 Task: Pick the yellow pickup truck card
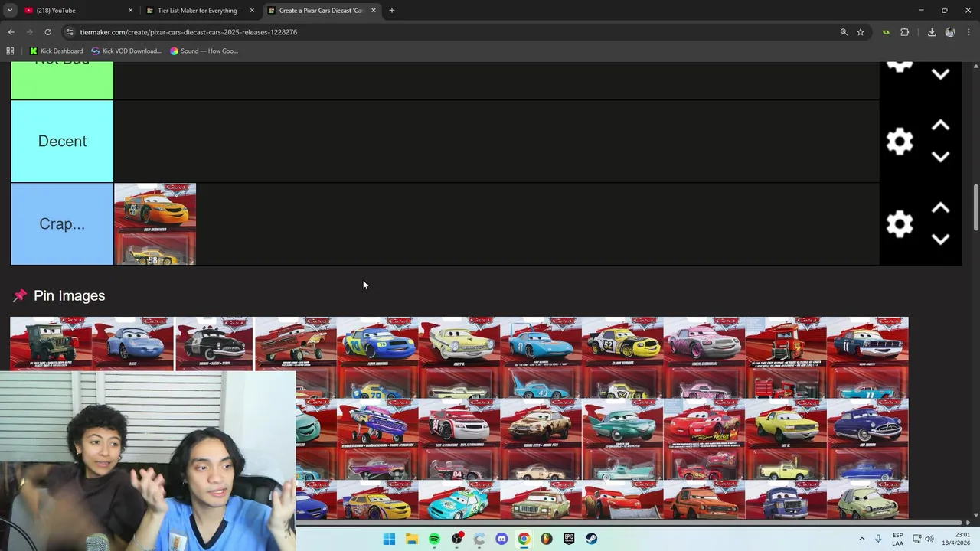coord(786,439)
